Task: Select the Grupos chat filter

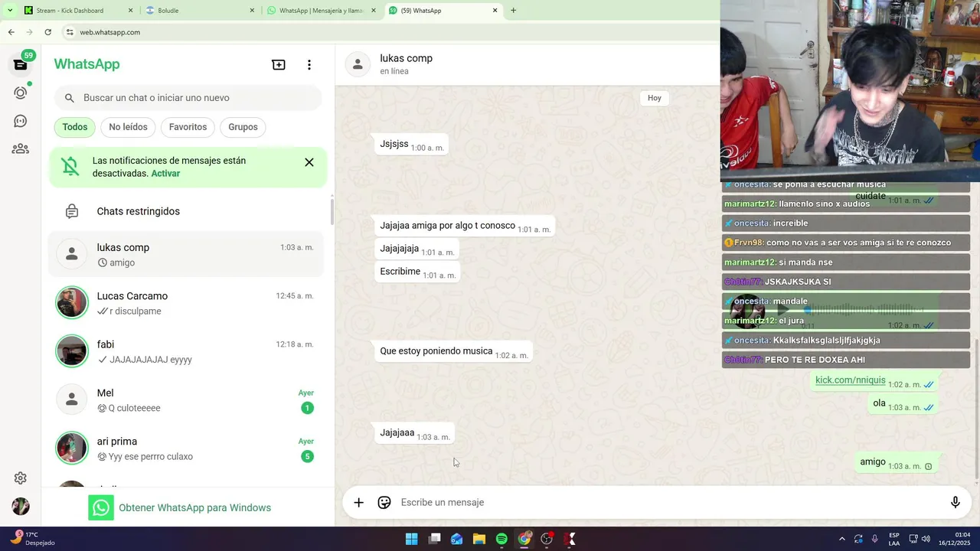Action: click(x=243, y=127)
